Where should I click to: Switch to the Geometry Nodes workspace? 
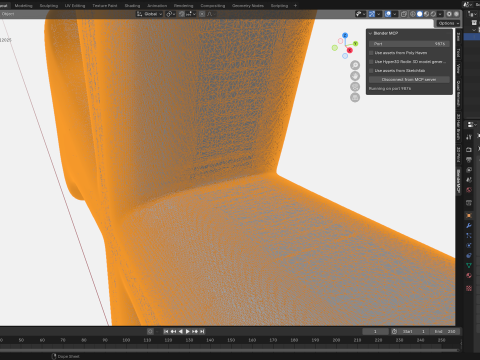248,6
